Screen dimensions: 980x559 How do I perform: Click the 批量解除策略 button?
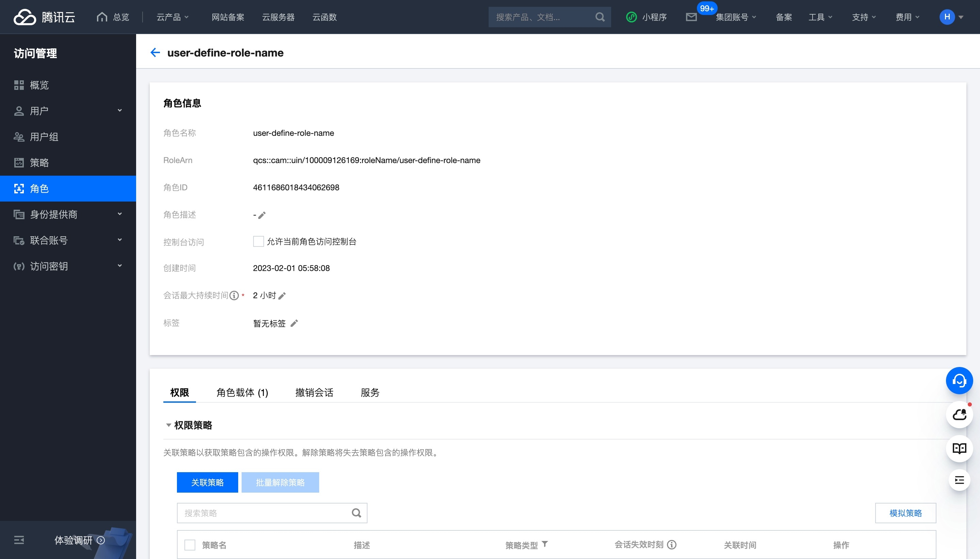280,482
